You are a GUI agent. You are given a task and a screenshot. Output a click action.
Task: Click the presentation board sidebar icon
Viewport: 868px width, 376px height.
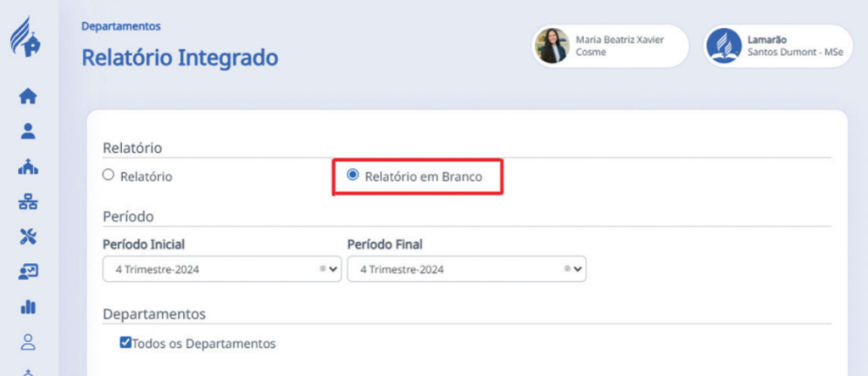coord(28,272)
